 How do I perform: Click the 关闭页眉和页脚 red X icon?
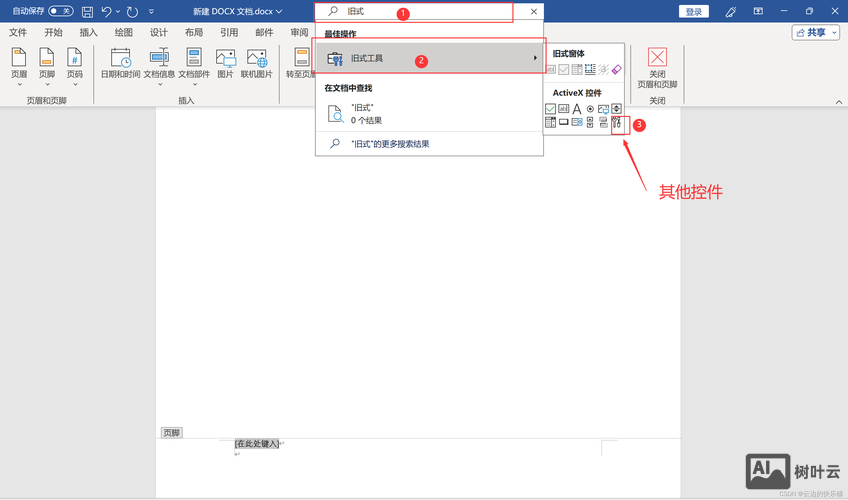point(657,57)
